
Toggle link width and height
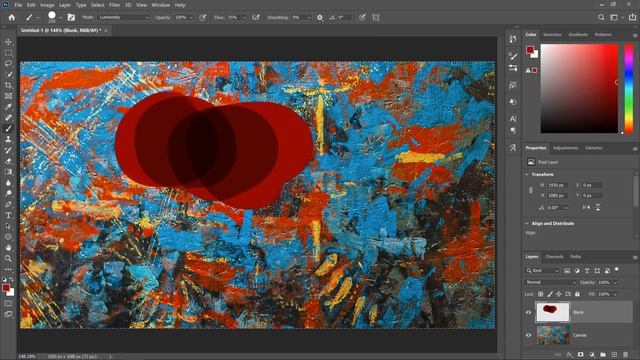click(x=531, y=190)
